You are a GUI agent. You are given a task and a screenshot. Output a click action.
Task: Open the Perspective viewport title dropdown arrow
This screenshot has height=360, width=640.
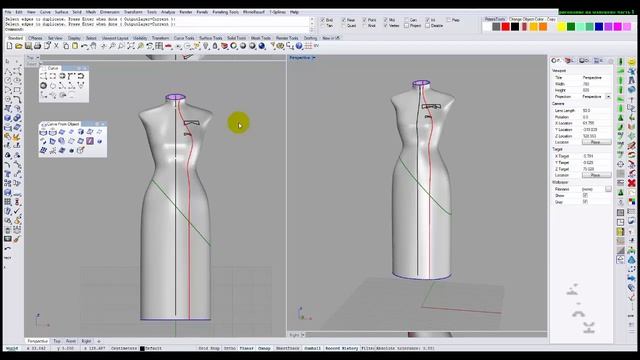[x=313, y=58]
